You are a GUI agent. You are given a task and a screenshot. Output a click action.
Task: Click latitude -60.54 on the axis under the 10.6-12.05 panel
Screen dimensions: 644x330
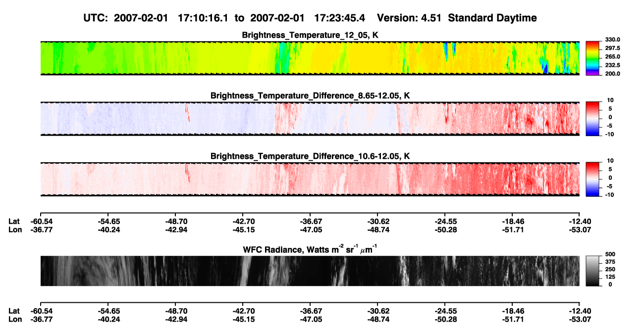41,221
